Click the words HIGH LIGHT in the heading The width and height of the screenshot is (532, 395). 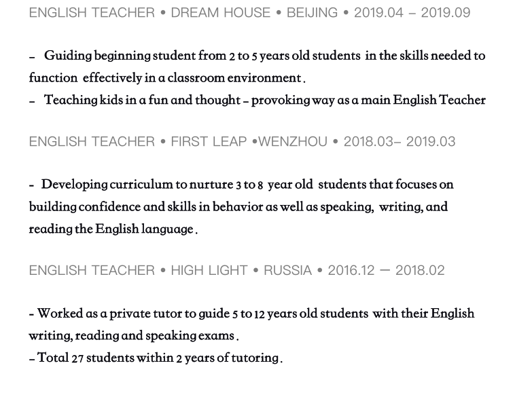coord(209,270)
